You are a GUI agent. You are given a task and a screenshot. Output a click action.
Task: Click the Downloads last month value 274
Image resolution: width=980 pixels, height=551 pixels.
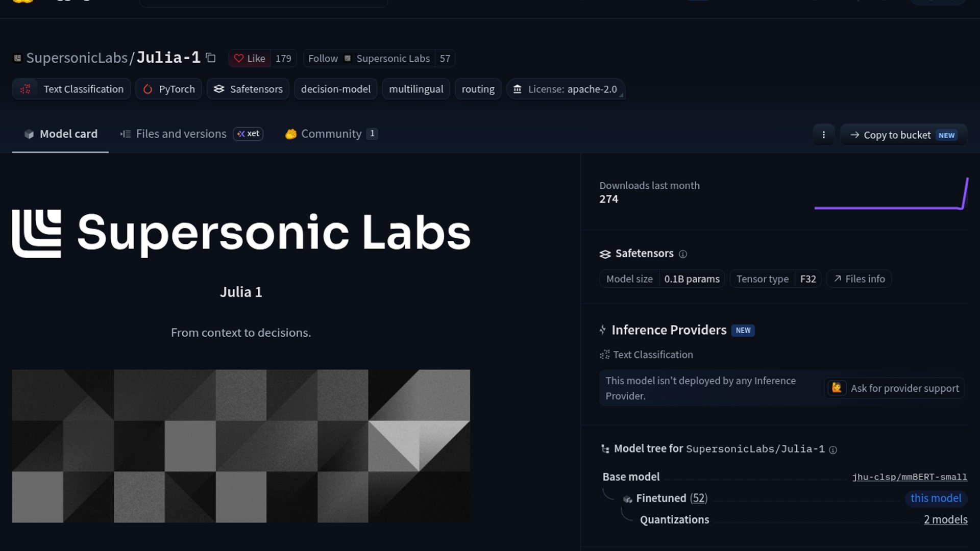coord(608,199)
